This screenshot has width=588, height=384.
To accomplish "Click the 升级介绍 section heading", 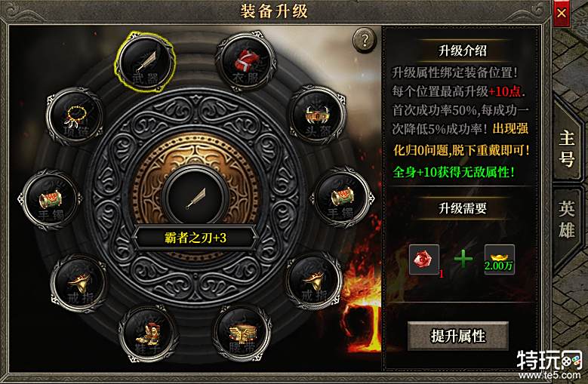I will [x=463, y=51].
